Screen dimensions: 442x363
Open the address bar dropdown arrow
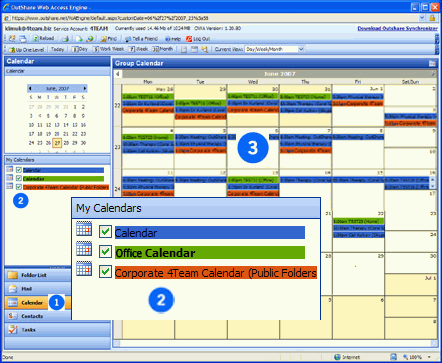(422, 18)
